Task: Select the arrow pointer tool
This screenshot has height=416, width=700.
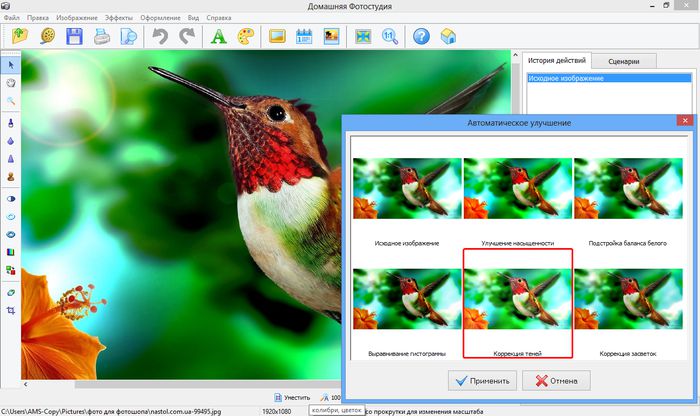Action: coord(11,65)
